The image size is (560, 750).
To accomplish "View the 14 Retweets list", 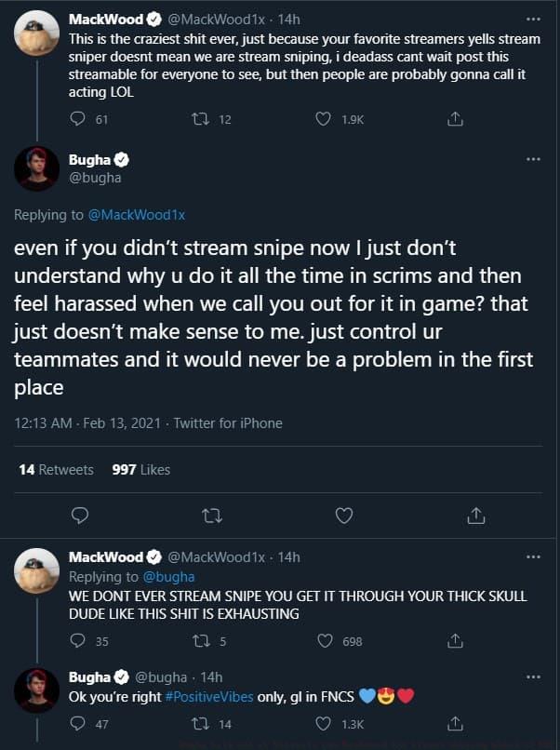I will coord(56,470).
